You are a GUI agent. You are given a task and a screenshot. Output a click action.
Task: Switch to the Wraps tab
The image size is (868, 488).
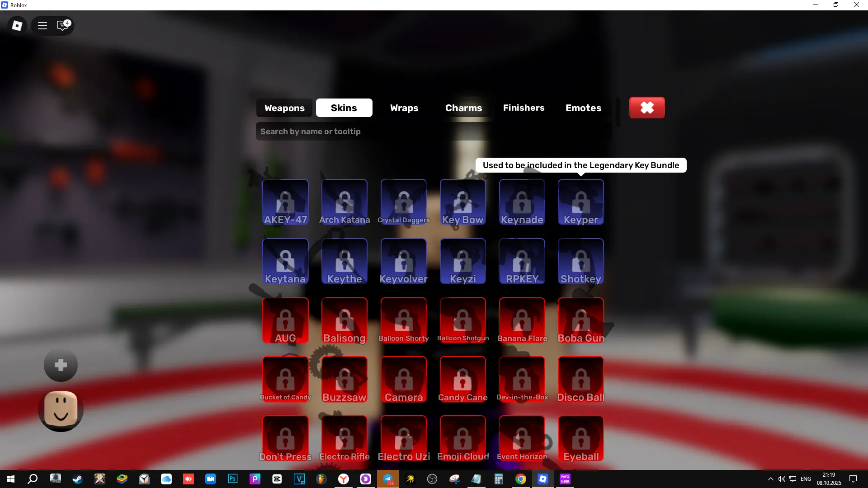(x=404, y=108)
